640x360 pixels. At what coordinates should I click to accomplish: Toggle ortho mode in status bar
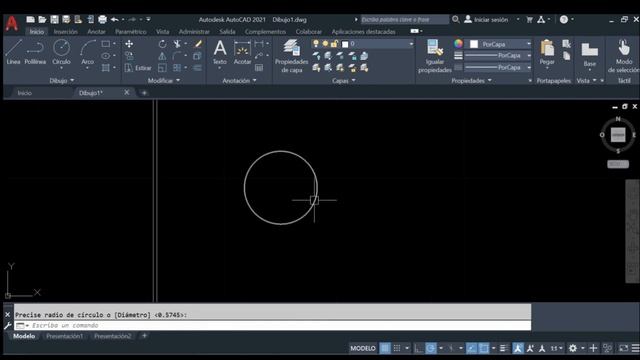(418, 348)
